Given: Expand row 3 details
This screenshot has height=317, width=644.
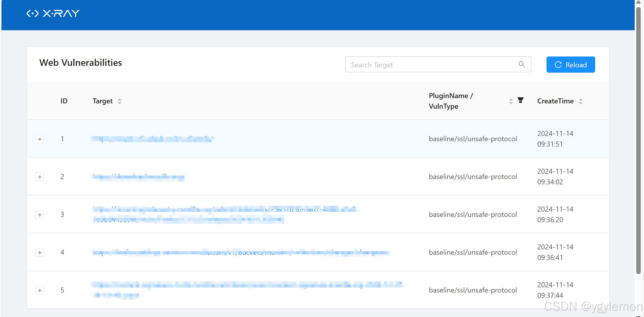Looking at the screenshot, I should click(x=40, y=215).
